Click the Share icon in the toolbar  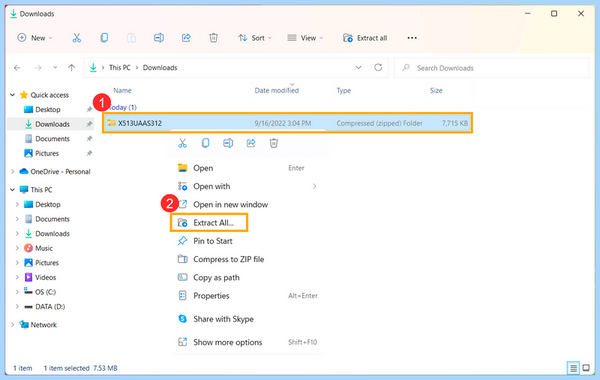coord(186,38)
